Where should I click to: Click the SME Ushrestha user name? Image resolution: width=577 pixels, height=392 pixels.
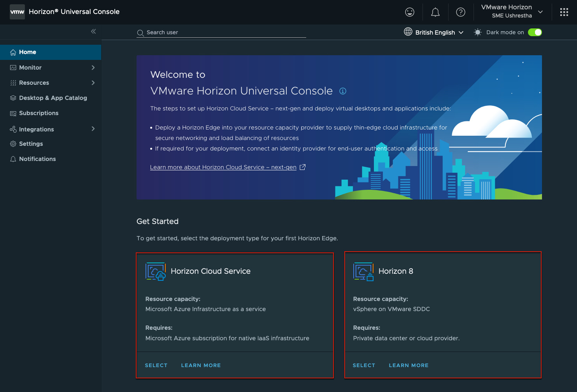click(x=512, y=16)
